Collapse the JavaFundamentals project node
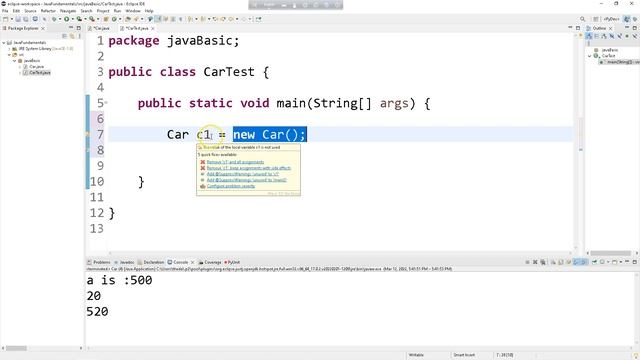The width and height of the screenshot is (640, 360). click(4, 42)
